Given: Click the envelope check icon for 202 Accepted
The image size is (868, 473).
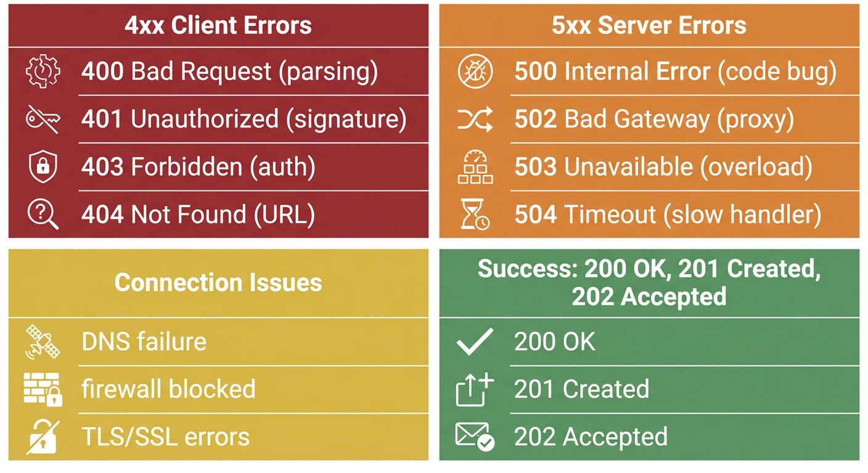Looking at the screenshot, I should point(475,437).
